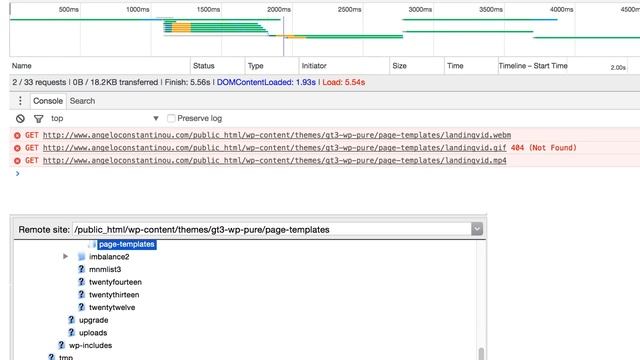The width and height of the screenshot is (640, 360).
Task: Sort requests by Initiator column
Action: point(344,66)
